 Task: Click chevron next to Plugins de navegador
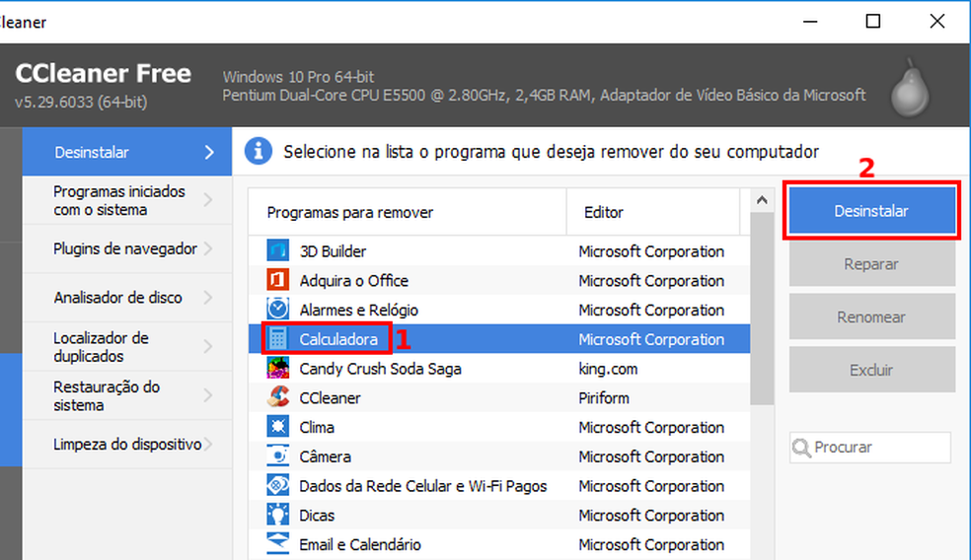click(208, 248)
